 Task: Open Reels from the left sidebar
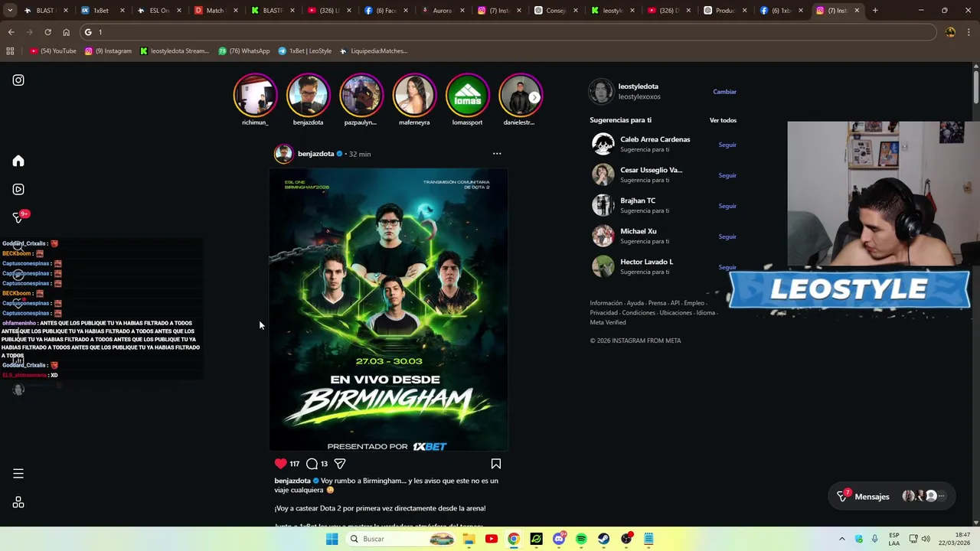(x=18, y=189)
